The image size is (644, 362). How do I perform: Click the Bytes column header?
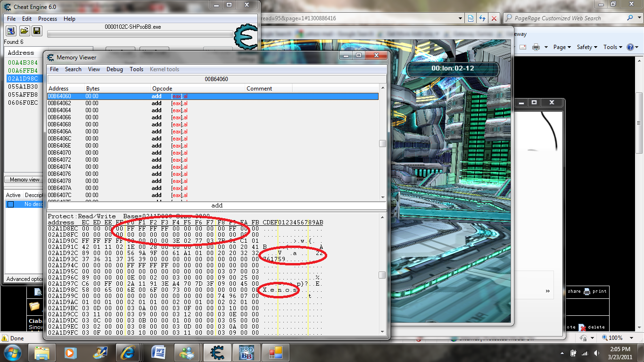117,88
